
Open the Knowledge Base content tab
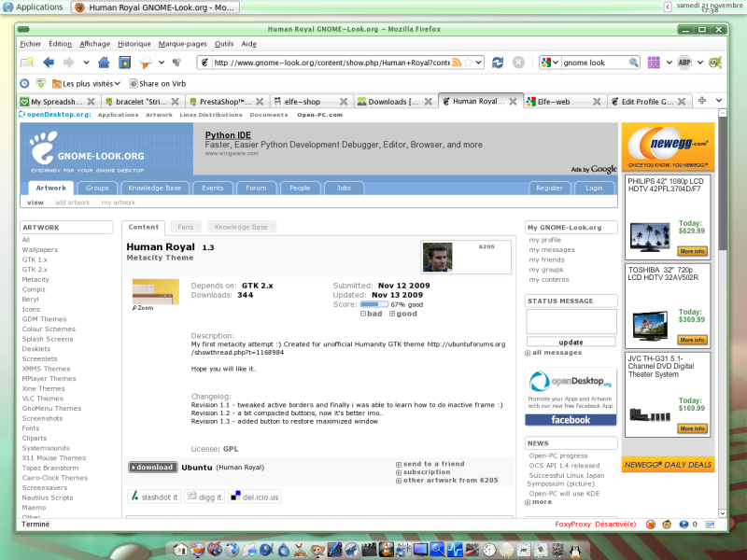241,227
